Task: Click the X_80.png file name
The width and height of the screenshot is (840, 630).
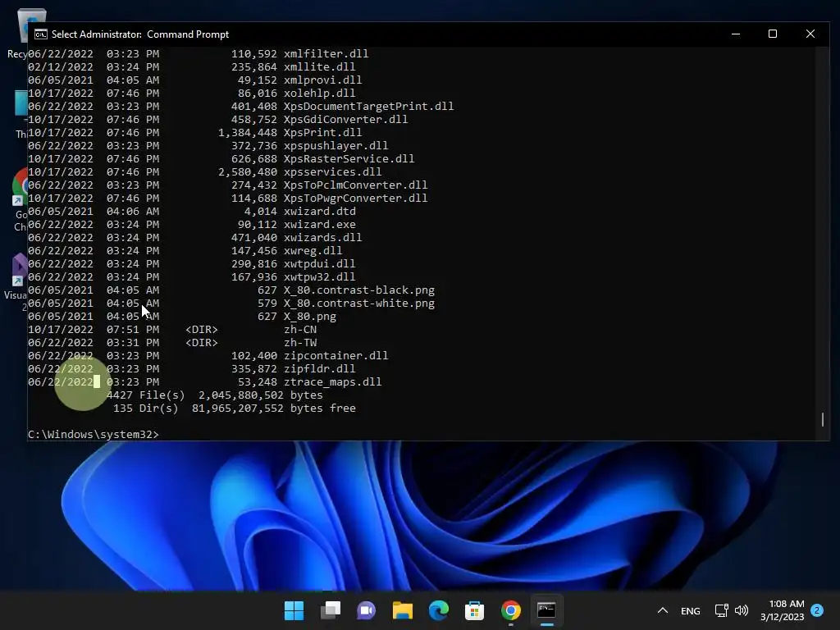Action: point(309,316)
